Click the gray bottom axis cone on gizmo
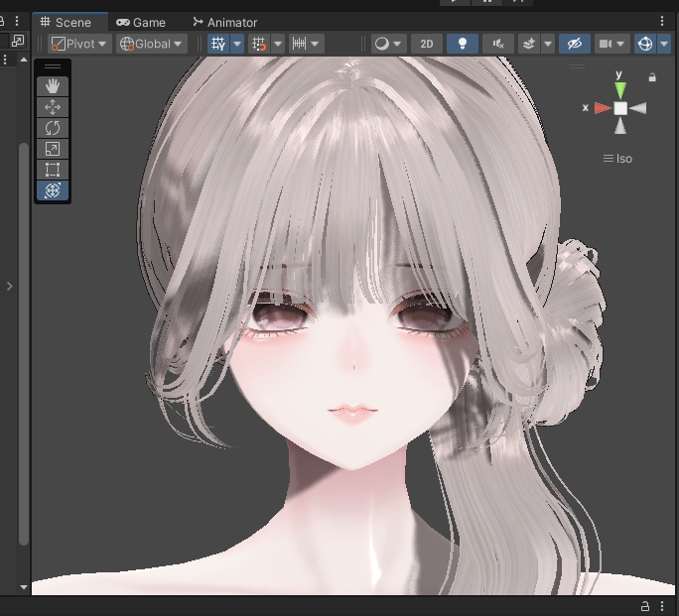Image resolution: width=679 pixels, height=616 pixels. [620, 126]
